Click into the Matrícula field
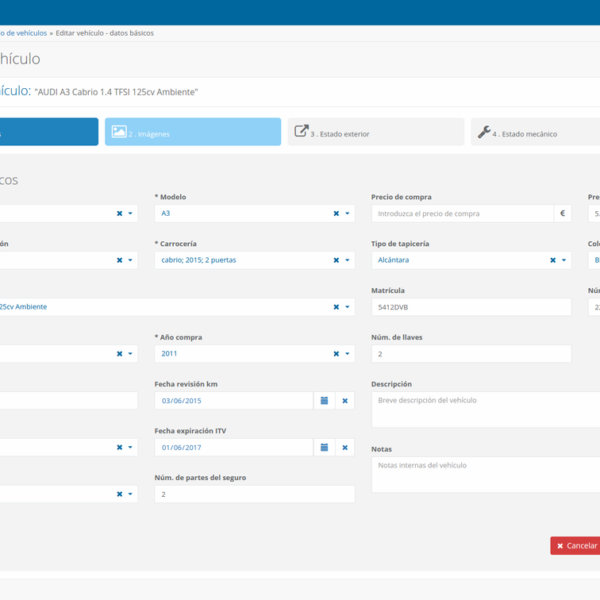Image resolution: width=600 pixels, height=600 pixels. point(470,307)
